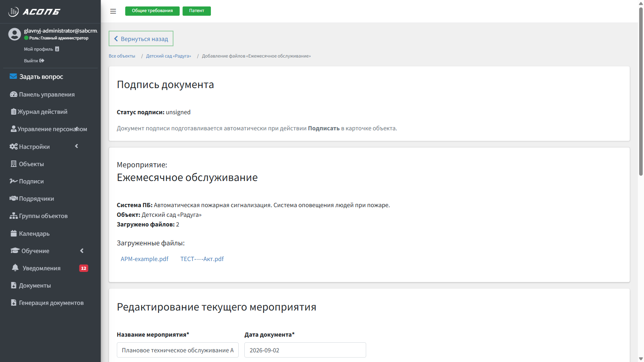Viewport: 644px width, 362px height.
Task: Click the graduation cap icon beside Обучение
Action: tap(15, 251)
